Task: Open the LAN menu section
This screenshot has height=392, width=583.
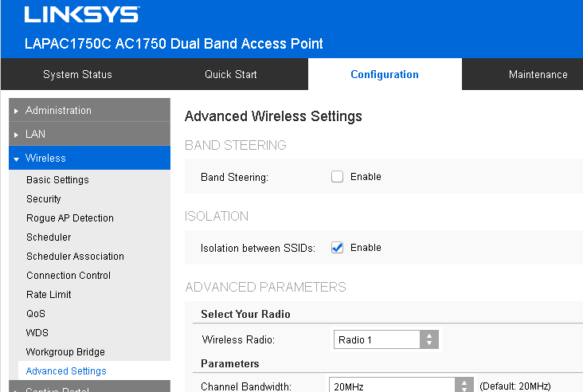Action: click(x=90, y=134)
